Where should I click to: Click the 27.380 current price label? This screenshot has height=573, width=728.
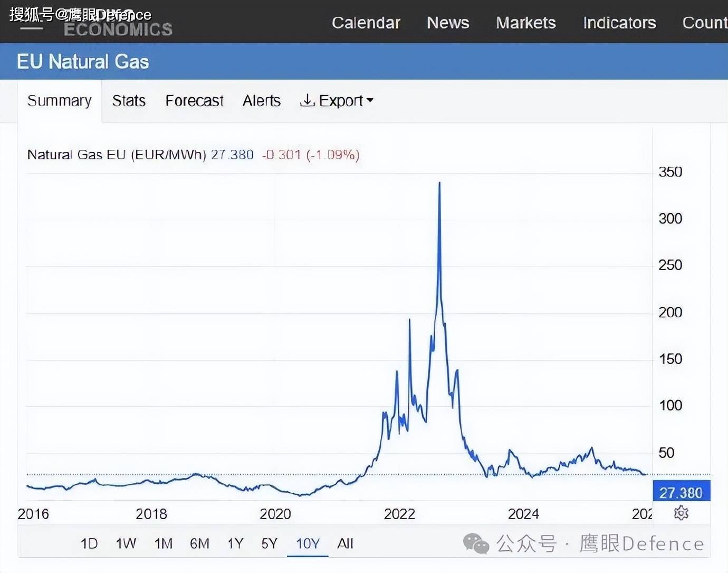coord(681,492)
